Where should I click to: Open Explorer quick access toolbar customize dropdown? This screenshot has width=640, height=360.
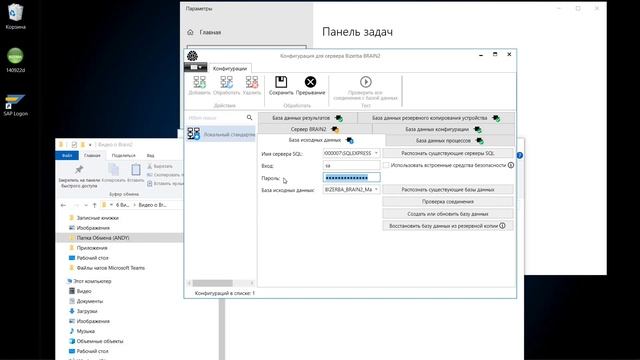click(x=90, y=144)
